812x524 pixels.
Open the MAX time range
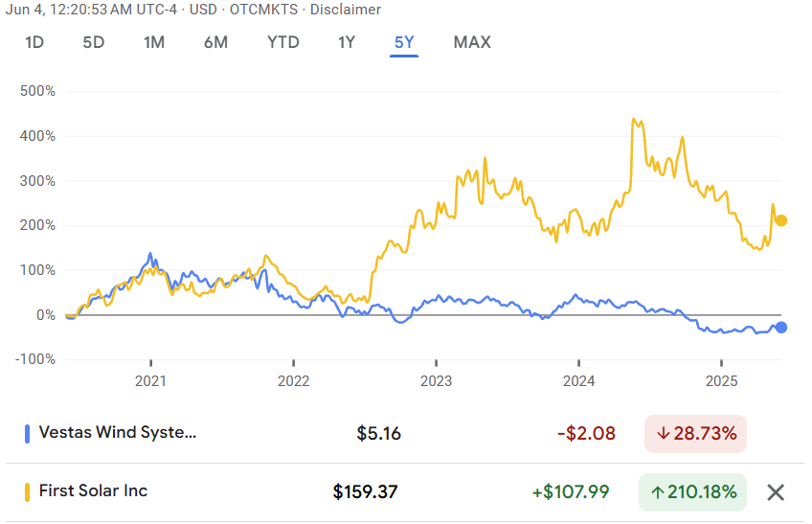tap(472, 42)
